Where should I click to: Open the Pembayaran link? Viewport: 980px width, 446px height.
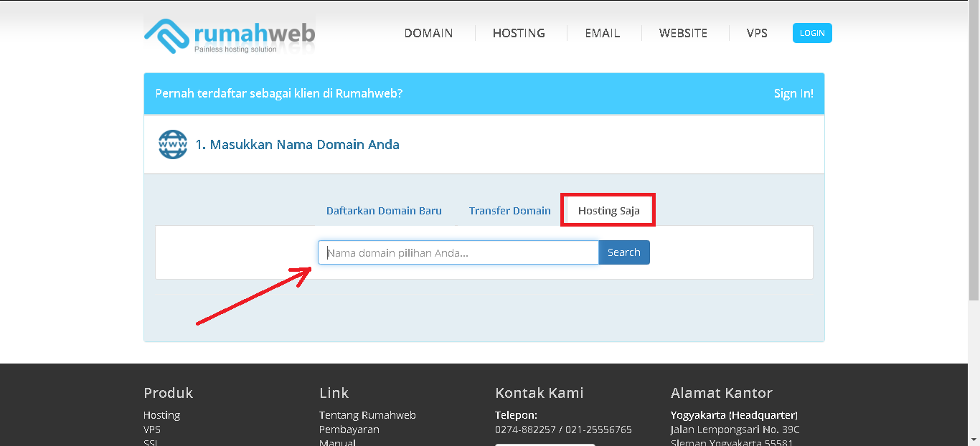(349, 430)
